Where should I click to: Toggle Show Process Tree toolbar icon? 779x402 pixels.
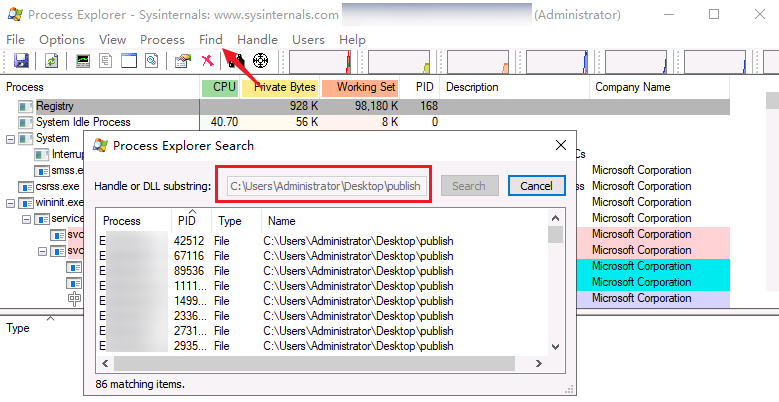106,61
